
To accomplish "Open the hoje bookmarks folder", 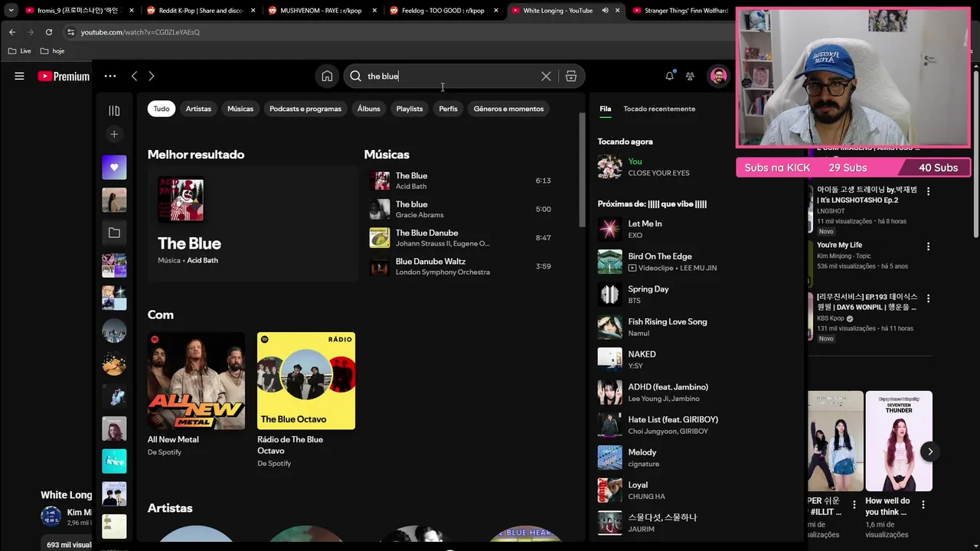I will (x=52, y=51).
